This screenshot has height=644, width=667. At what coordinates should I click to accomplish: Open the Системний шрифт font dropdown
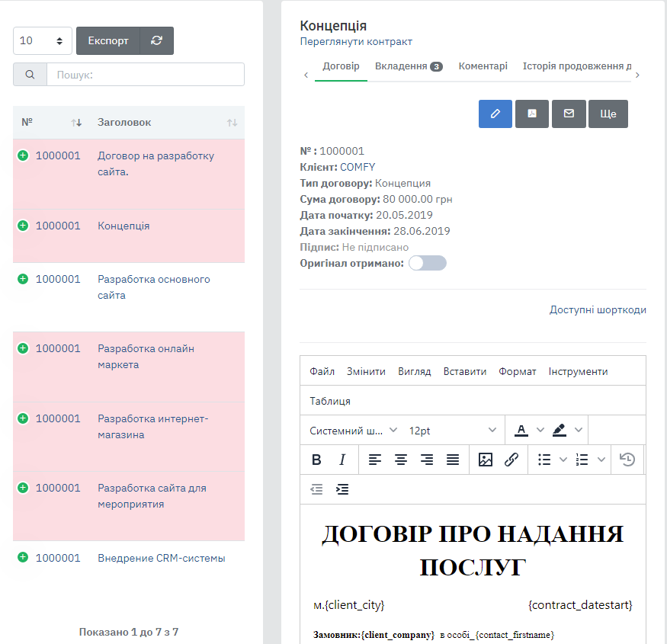tap(354, 431)
